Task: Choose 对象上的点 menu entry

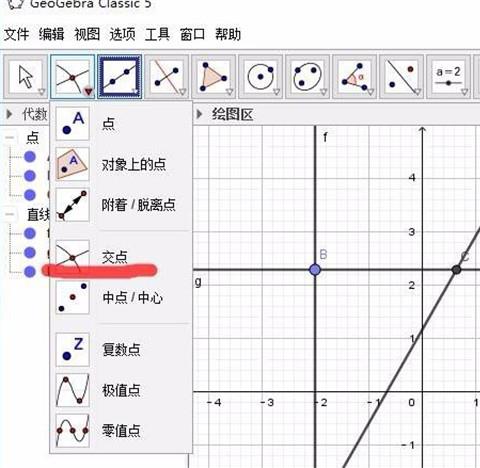Action: [121, 164]
